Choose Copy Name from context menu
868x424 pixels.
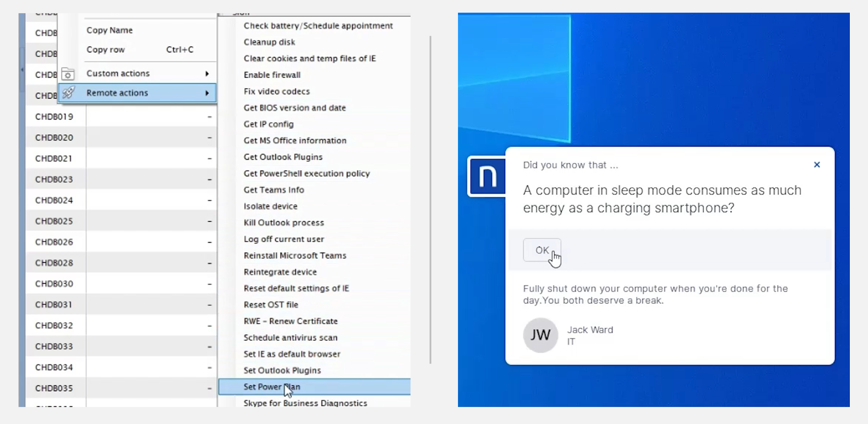coord(110,30)
